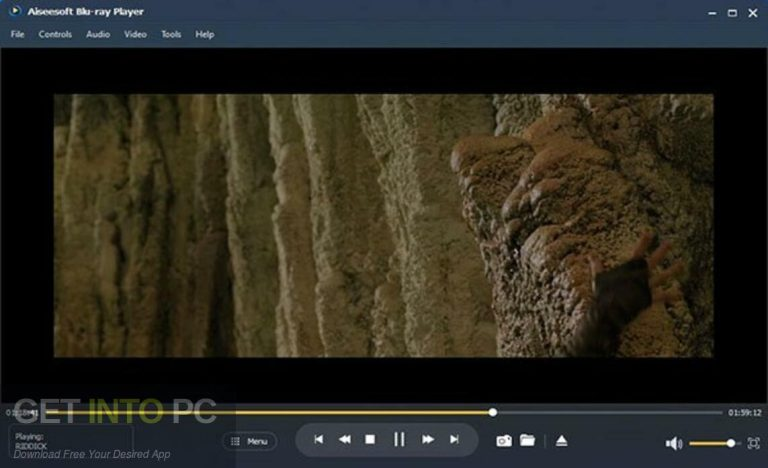Expand the Audio menu
Screen dimensions: 768x468
coord(98,34)
